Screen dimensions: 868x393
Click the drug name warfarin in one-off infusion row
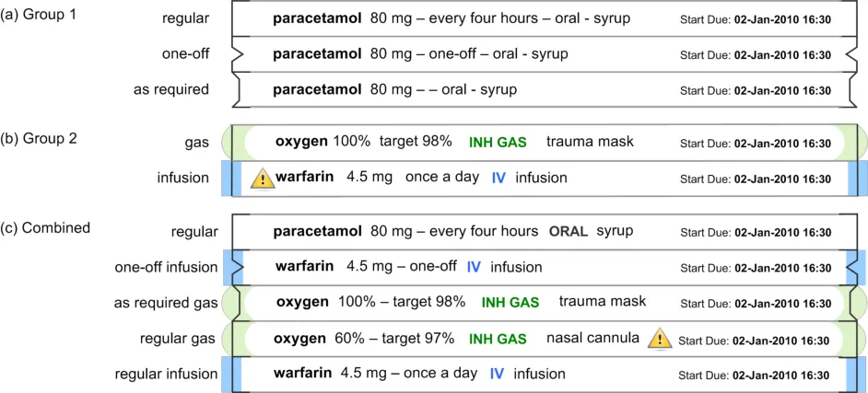(304, 268)
